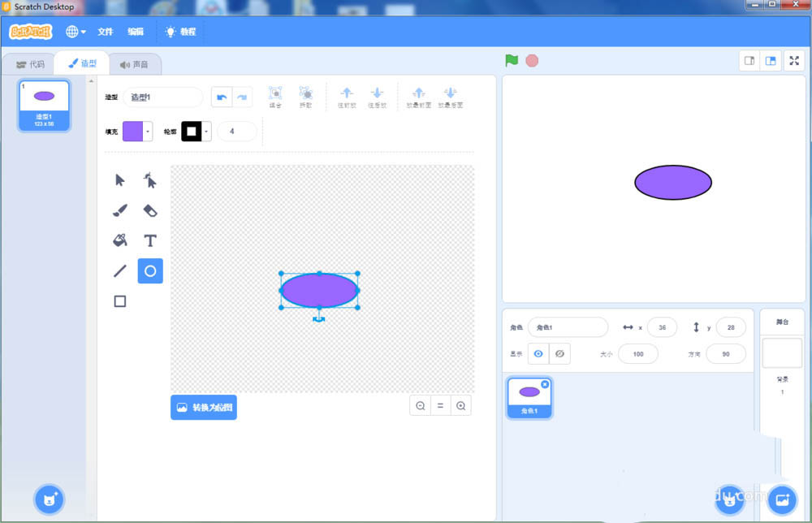Open the fill color picker
This screenshot has width=812, height=523.
(x=135, y=130)
